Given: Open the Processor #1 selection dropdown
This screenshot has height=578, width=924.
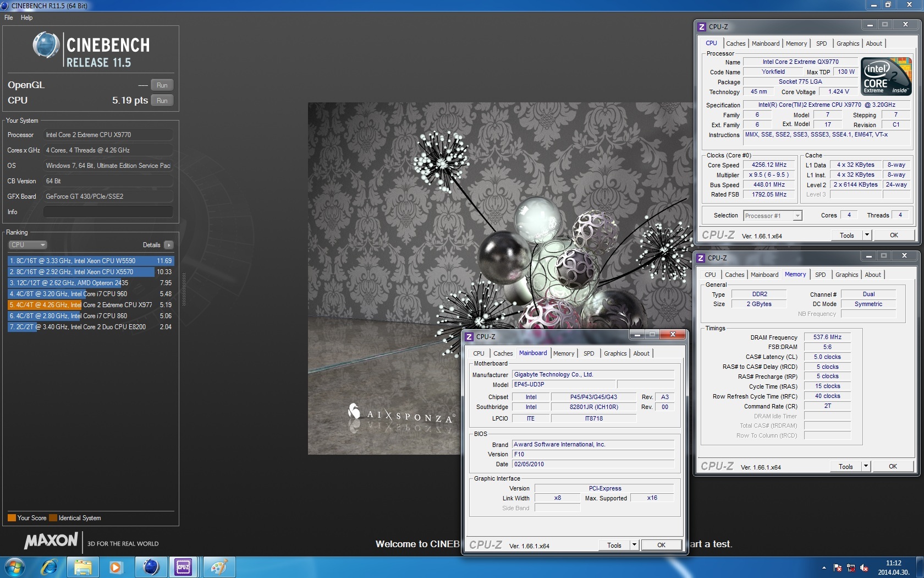Looking at the screenshot, I should pyautogui.click(x=773, y=216).
